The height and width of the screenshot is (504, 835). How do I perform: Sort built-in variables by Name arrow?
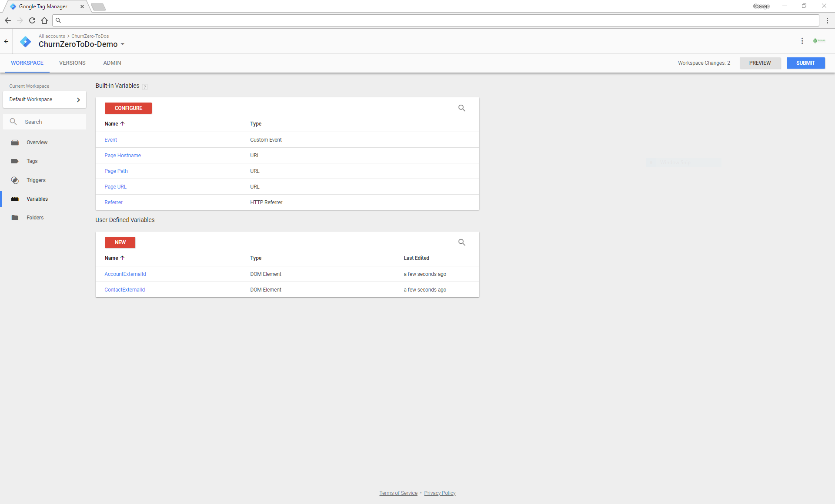[122, 124]
